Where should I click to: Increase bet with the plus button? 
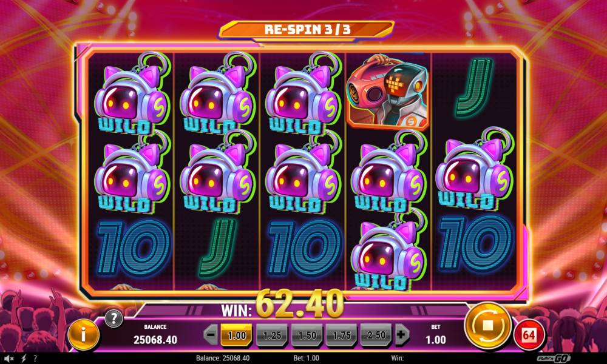pyautogui.click(x=402, y=334)
